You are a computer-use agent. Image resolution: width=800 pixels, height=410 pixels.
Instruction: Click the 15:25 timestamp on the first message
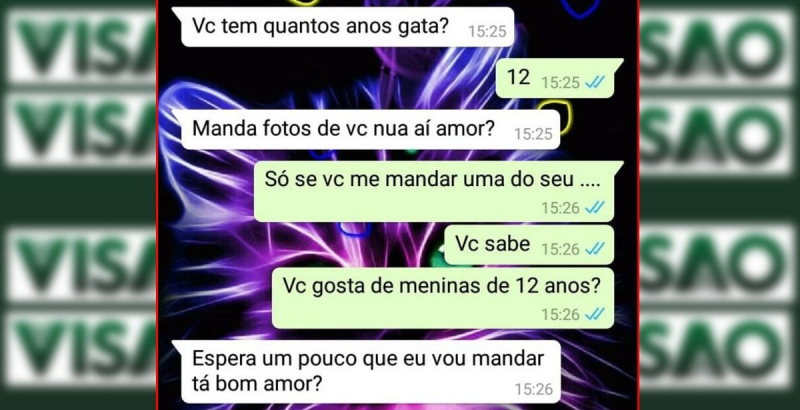[x=487, y=32]
